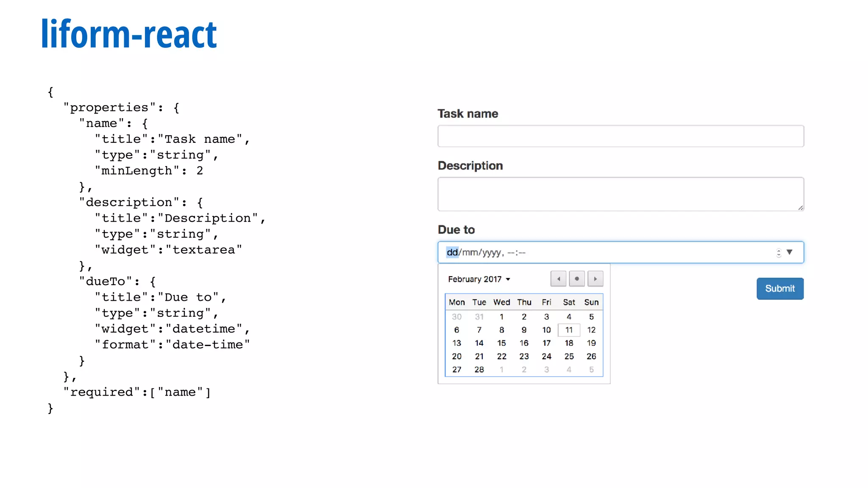This screenshot has height=488, width=868.
Task: Choose February 13 in the calendar
Action: [x=456, y=343]
